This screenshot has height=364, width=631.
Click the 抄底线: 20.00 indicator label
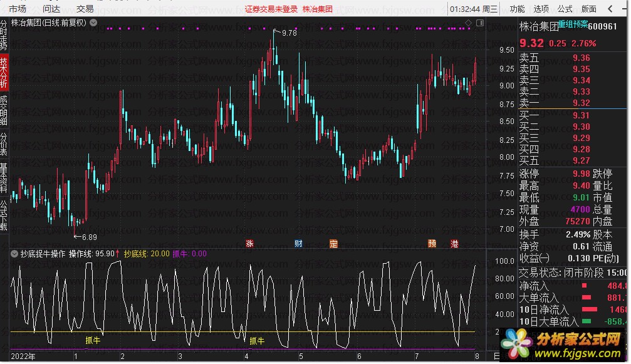tap(147, 254)
